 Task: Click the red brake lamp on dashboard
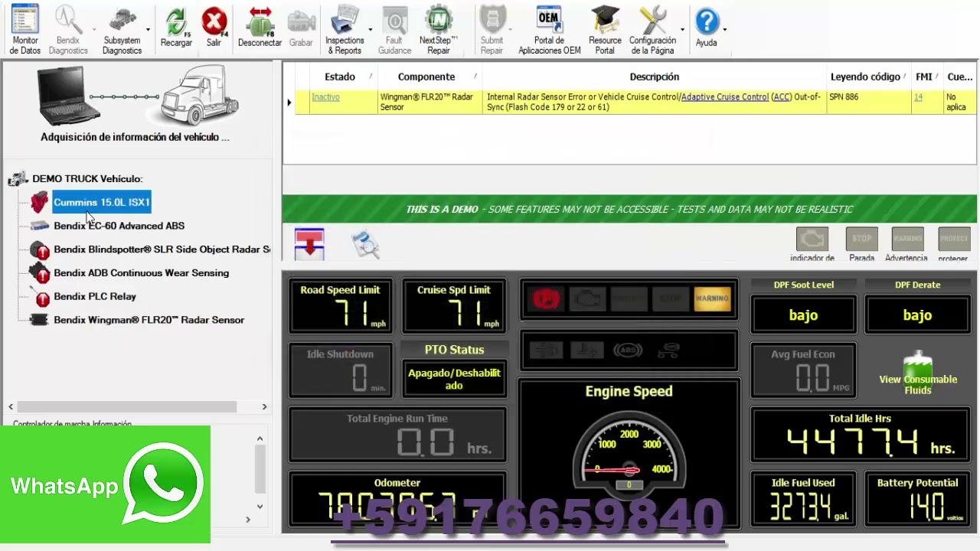[546, 299]
